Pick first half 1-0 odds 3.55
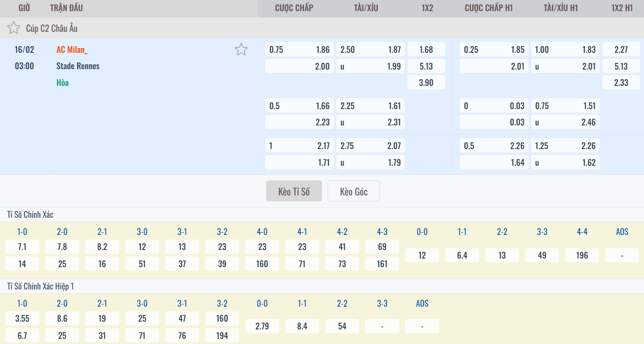 [22, 319]
